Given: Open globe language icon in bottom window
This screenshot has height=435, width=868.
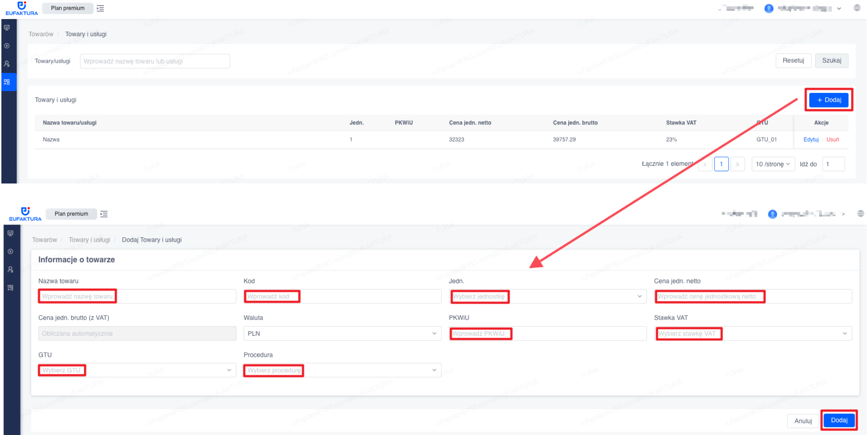Looking at the screenshot, I should pos(861,213).
